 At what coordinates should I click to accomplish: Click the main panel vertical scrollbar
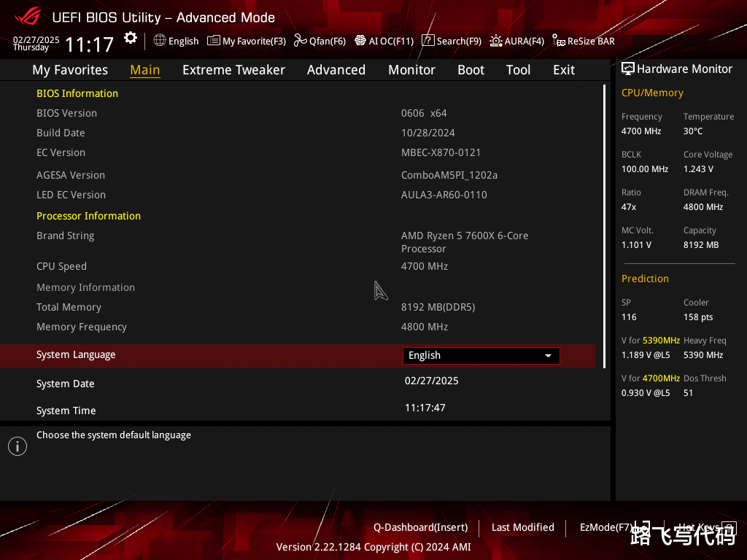pyautogui.click(x=605, y=226)
